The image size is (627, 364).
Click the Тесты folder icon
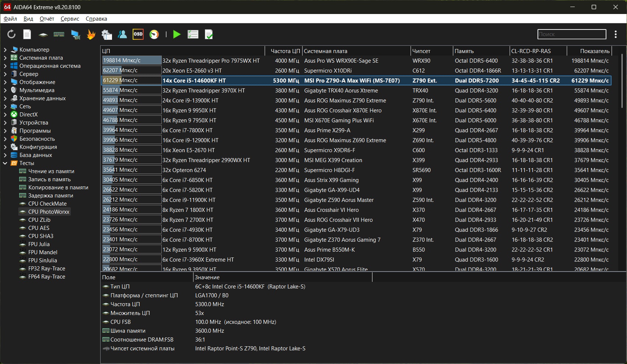(14, 163)
